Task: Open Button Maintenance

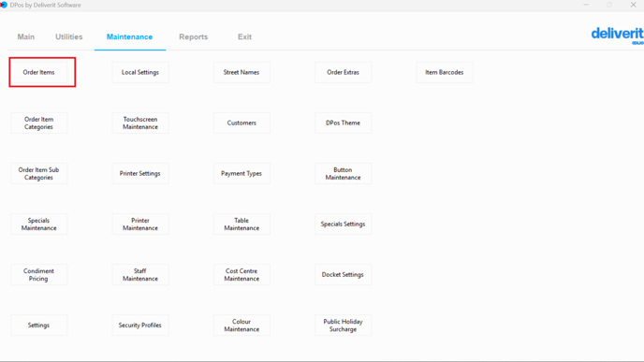Action: coord(343,173)
